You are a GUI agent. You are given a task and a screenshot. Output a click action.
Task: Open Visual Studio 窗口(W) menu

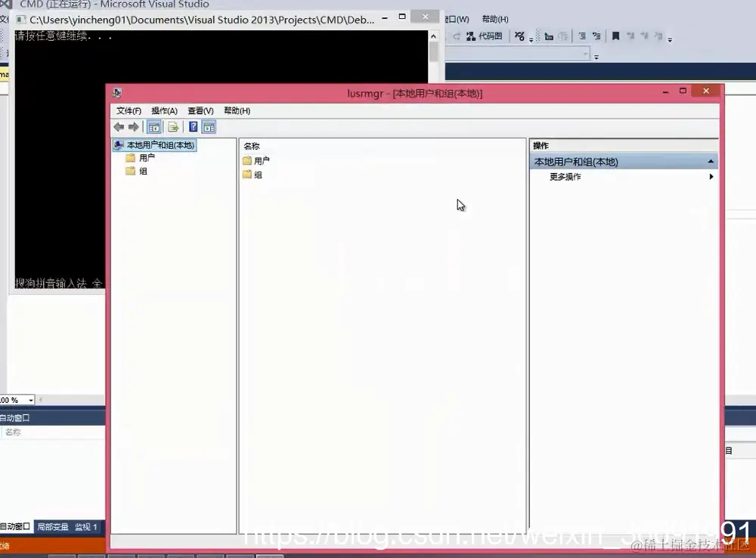(457, 20)
